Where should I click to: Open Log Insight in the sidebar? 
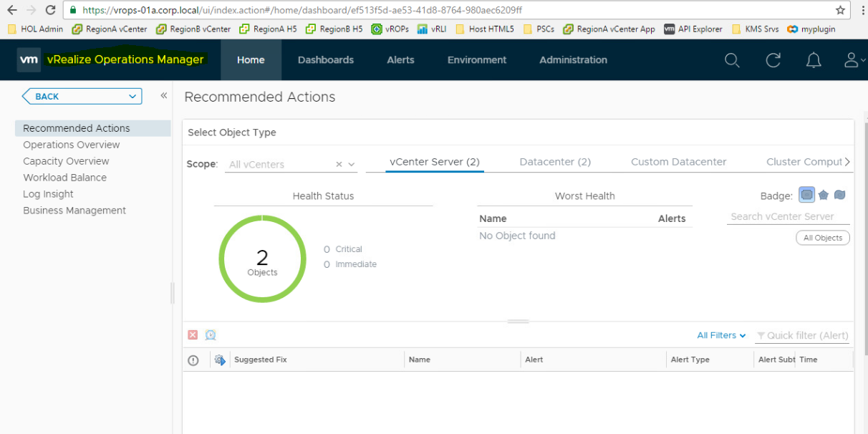[x=48, y=194]
